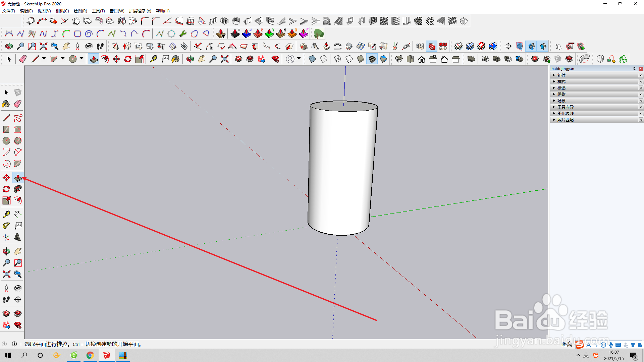Expand the 组件 panel
Image resolution: width=644 pixels, height=362 pixels.
pos(554,75)
